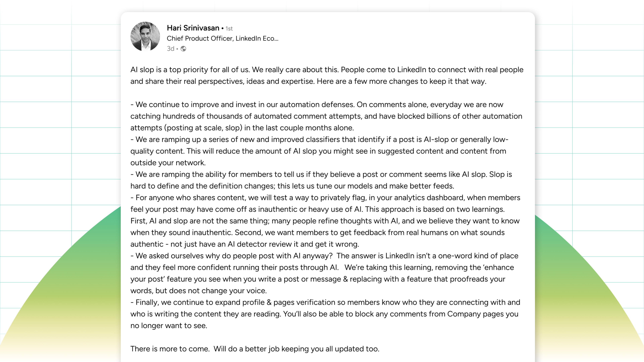Select the 1st degree connection badge
644x362 pixels.
pyautogui.click(x=229, y=29)
